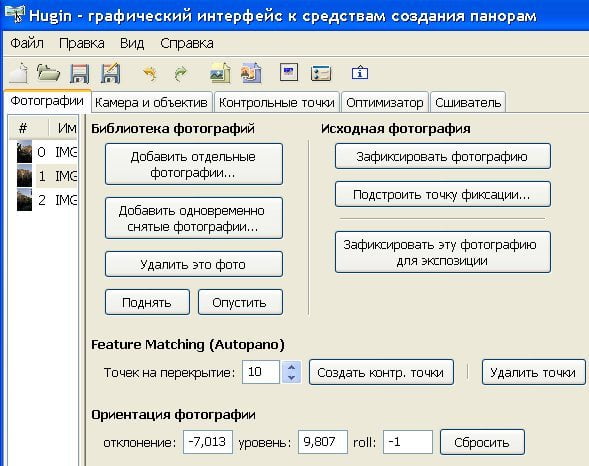
Task: Click the Удалить точки button
Action: tap(533, 372)
